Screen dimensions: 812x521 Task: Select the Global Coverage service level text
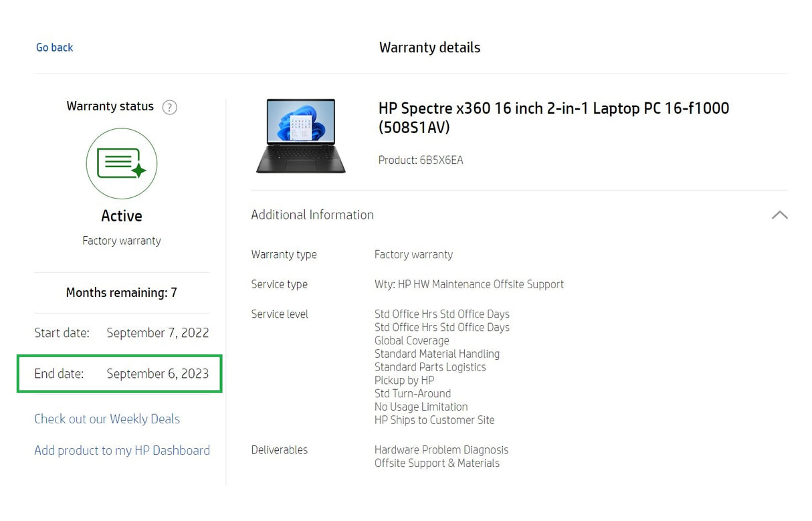pyautogui.click(x=411, y=340)
